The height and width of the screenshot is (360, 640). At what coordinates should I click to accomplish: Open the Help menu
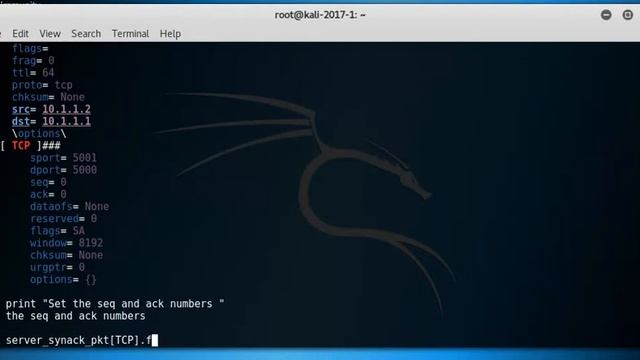pyautogui.click(x=170, y=33)
